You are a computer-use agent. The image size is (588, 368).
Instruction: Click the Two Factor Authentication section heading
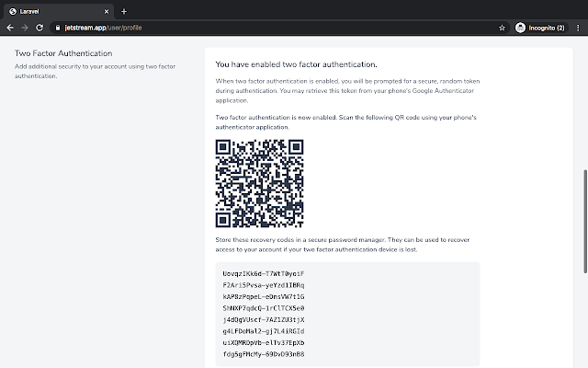[63, 53]
